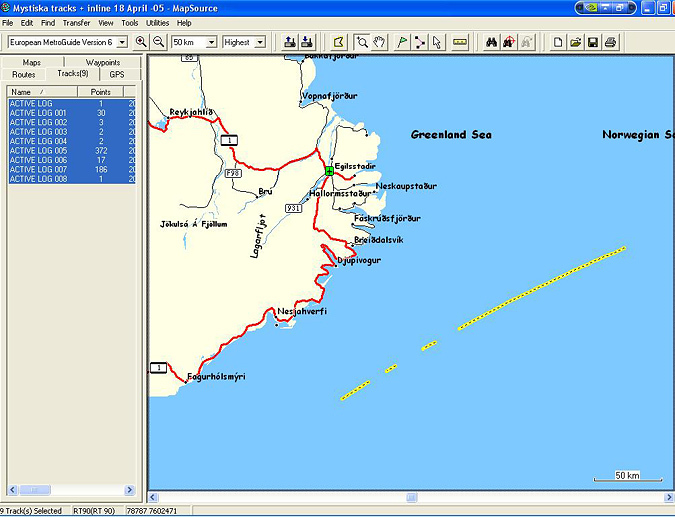Open the File menu
The width and height of the screenshot is (675, 517).
coord(7,23)
